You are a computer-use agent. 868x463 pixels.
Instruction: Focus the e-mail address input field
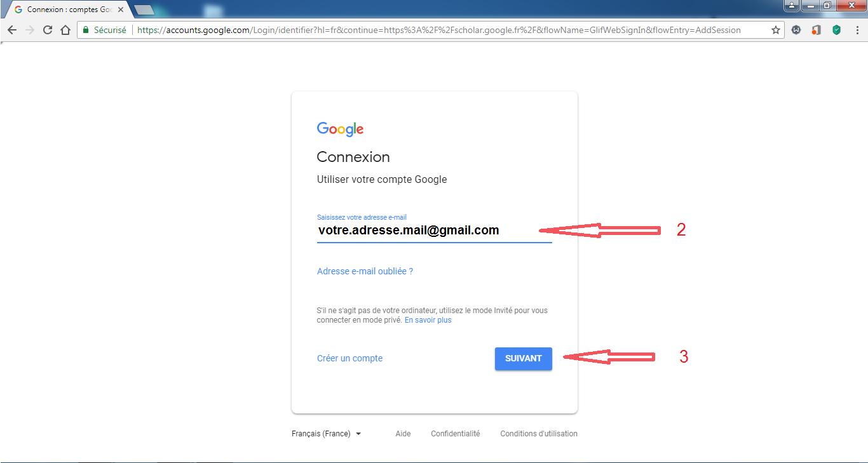[x=435, y=231]
